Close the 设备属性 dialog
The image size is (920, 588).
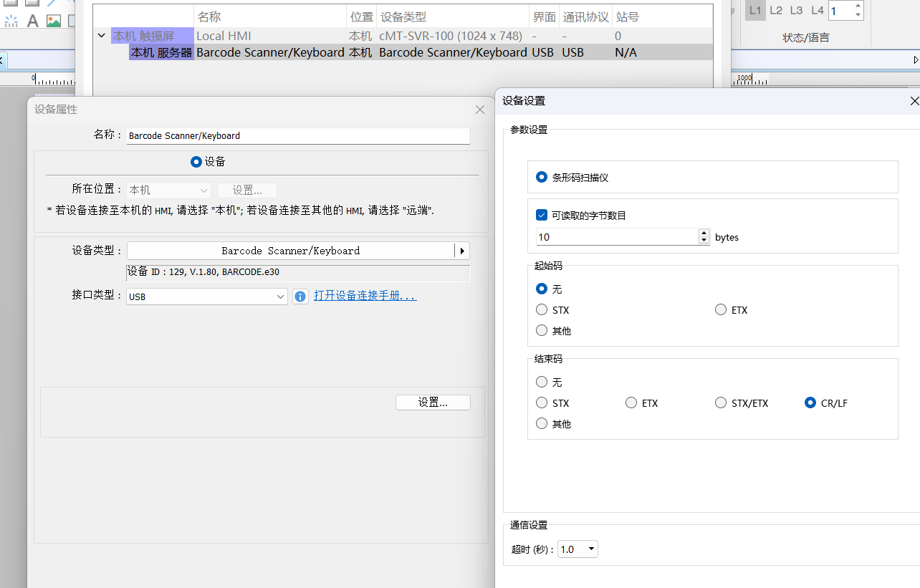(x=480, y=110)
